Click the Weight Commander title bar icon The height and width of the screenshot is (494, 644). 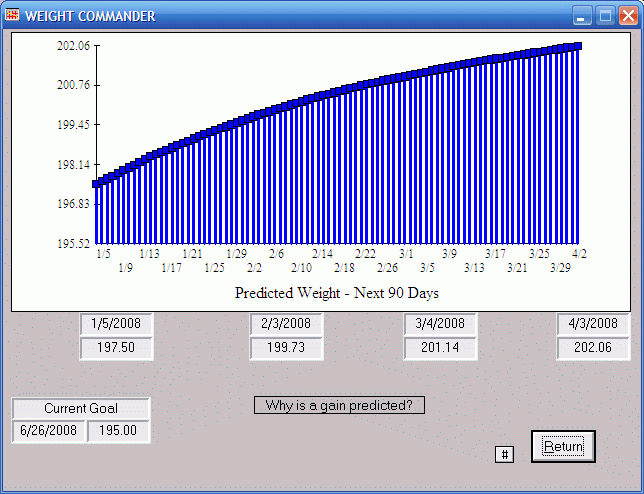pyautogui.click(x=12, y=15)
